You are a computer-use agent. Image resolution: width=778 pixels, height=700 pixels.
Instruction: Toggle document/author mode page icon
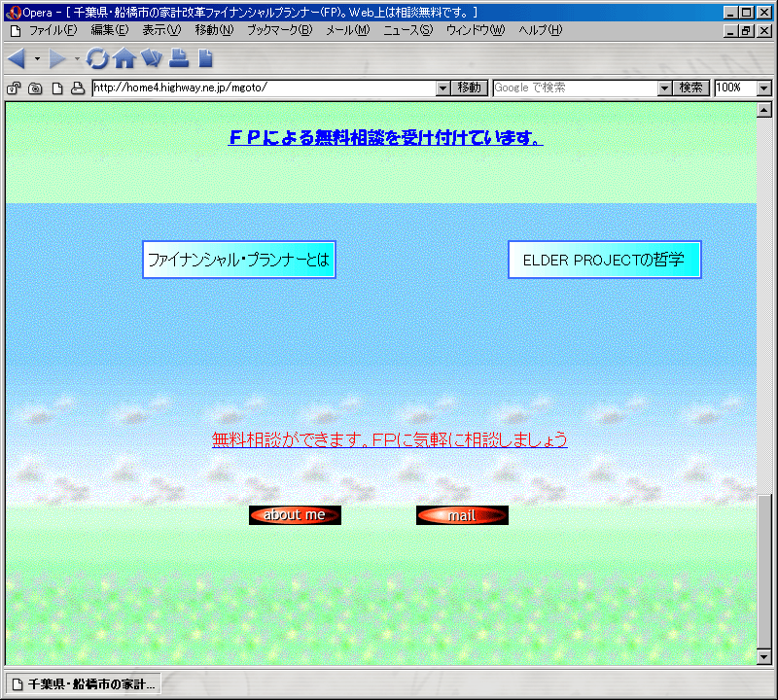tap(57, 88)
